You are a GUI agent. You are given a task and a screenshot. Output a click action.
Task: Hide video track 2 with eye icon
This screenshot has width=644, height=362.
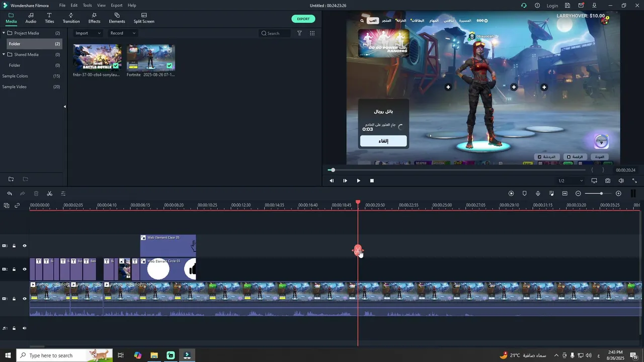(24, 269)
